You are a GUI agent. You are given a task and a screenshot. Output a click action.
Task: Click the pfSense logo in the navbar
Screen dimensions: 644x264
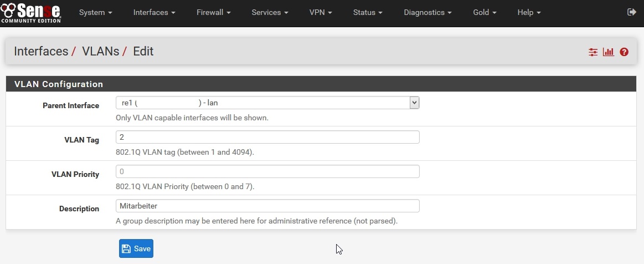(x=31, y=13)
